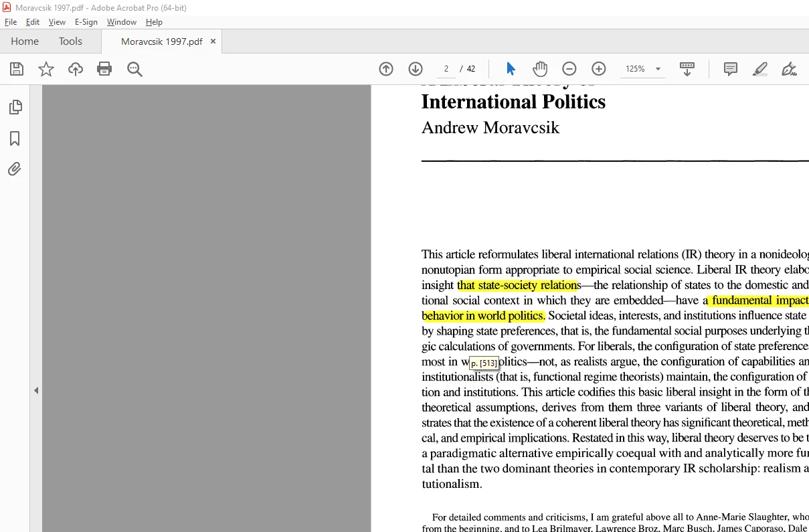
Task: Zoom out with minus icon
Action: click(x=569, y=69)
